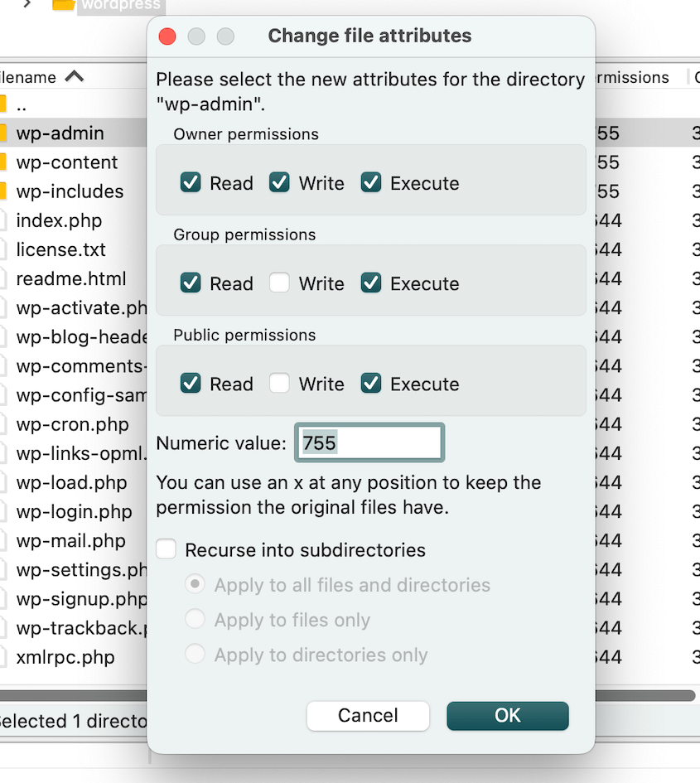Confirm changes with OK button
This screenshot has width=700, height=783.
click(508, 715)
